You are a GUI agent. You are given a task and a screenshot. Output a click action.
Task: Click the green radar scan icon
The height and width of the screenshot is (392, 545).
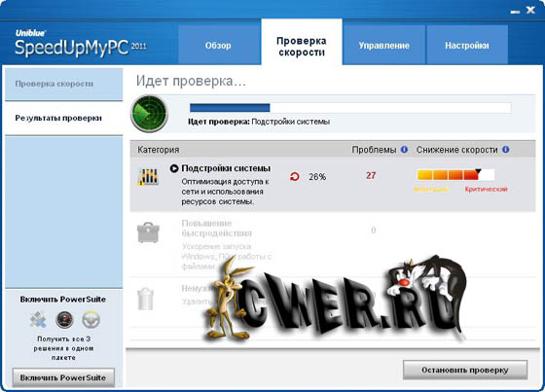pyautogui.click(x=150, y=113)
